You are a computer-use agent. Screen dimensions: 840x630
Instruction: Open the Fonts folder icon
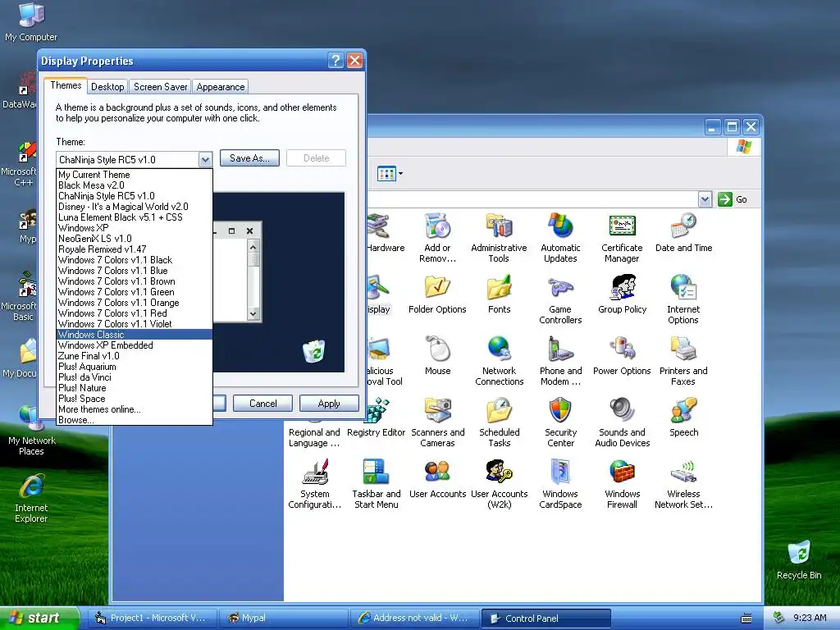point(499,294)
